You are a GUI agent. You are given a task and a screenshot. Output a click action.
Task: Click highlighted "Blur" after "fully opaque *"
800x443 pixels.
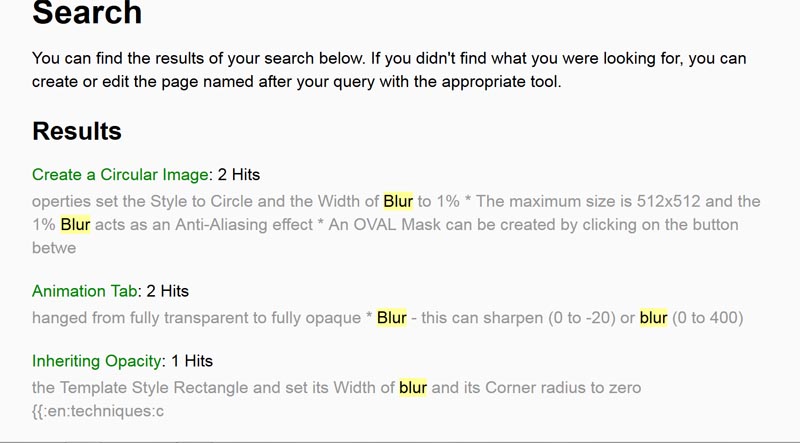(x=392, y=318)
